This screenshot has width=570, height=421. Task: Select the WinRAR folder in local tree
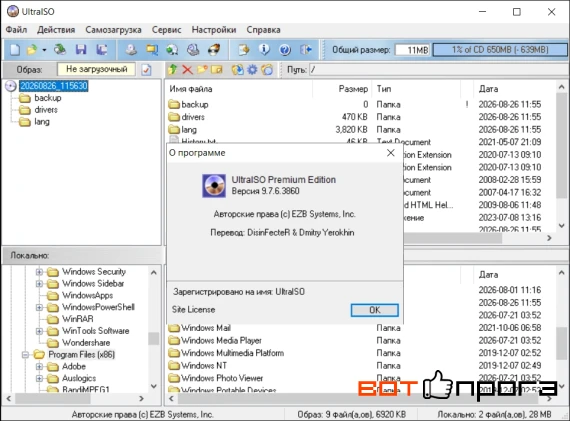[x=77, y=319]
